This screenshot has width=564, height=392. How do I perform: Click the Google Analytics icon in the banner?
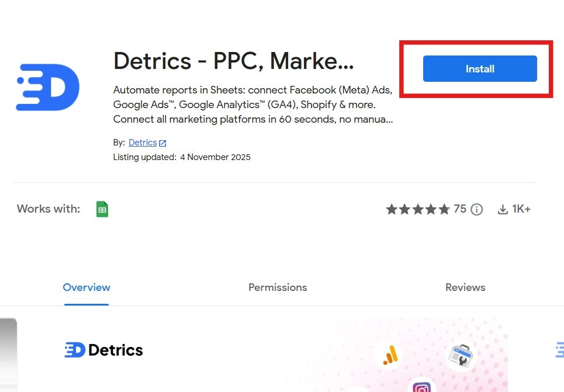coord(390,355)
